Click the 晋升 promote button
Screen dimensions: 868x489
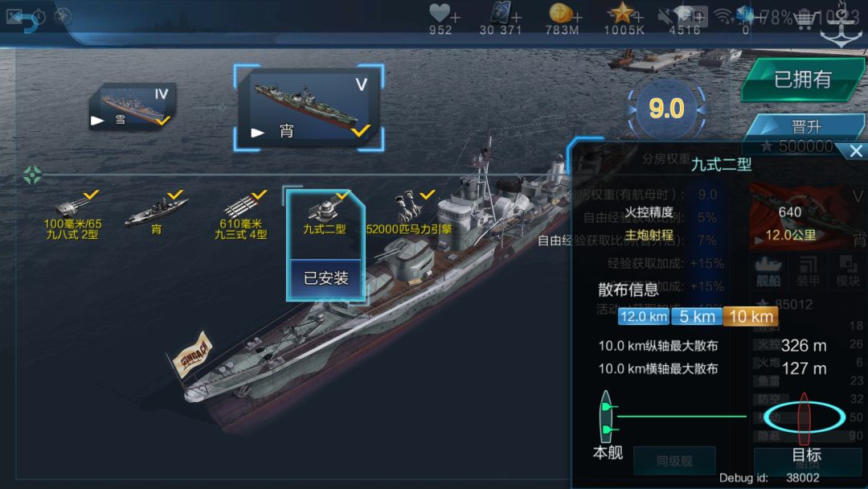point(806,127)
